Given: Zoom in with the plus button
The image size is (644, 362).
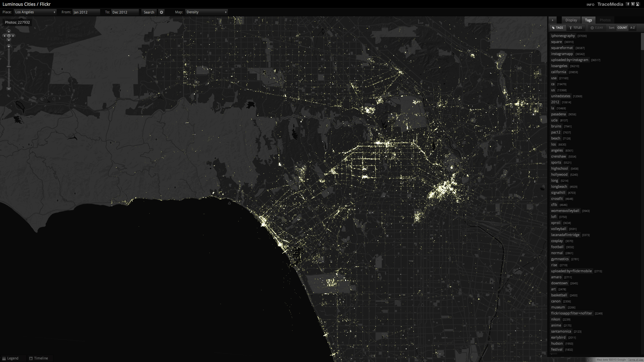Looking at the screenshot, I should (x=9, y=47).
